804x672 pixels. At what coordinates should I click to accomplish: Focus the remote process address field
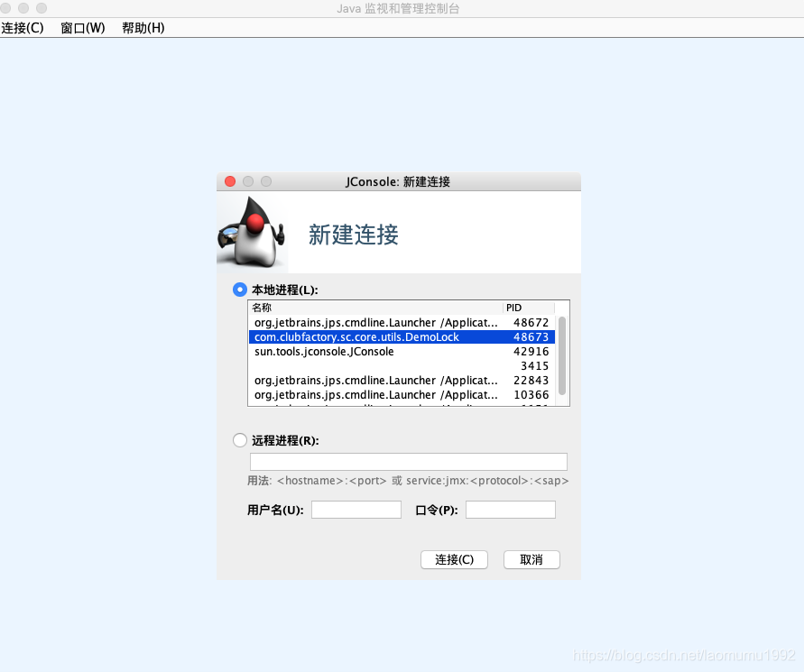[x=409, y=461]
